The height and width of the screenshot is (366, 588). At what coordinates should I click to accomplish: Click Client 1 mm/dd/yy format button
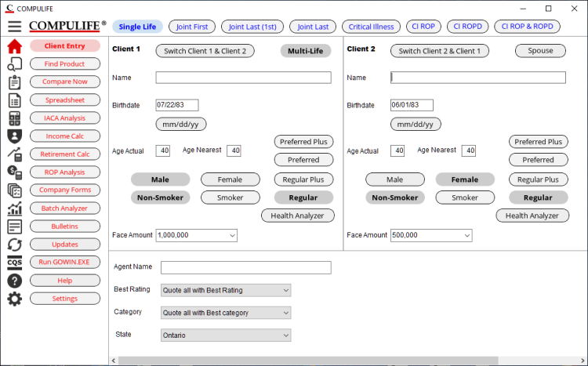pyautogui.click(x=181, y=124)
